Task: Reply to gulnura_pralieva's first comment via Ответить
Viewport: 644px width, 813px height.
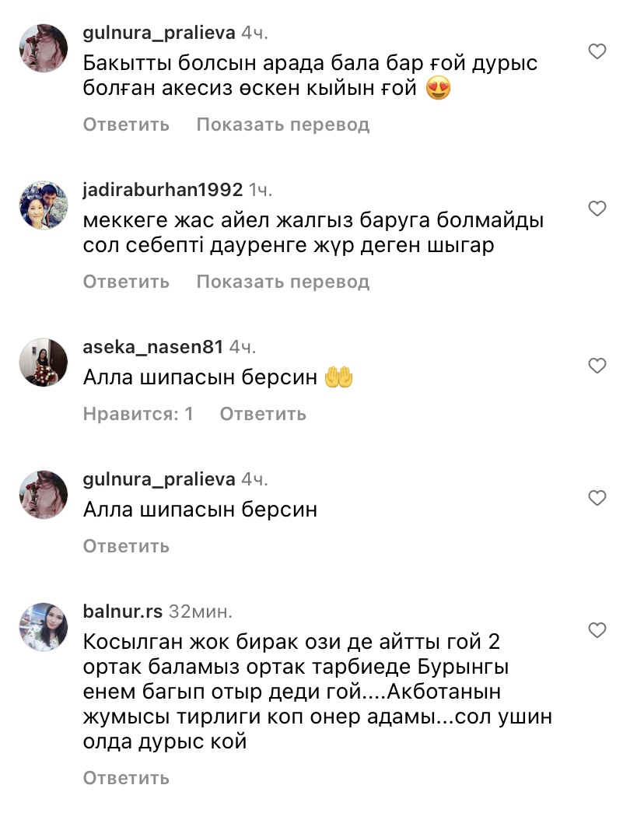Action: 126,124
